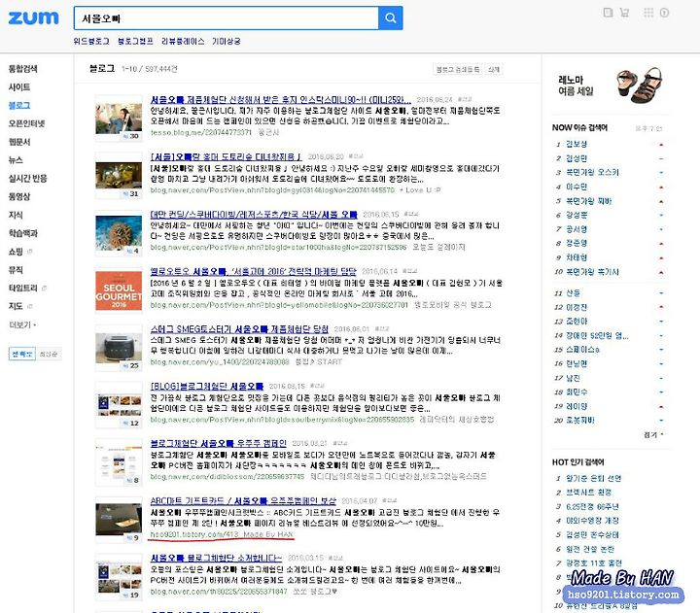This screenshot has width=700, height=613.
Task: Open the apps grid icon in header
Action: [648, 13]
